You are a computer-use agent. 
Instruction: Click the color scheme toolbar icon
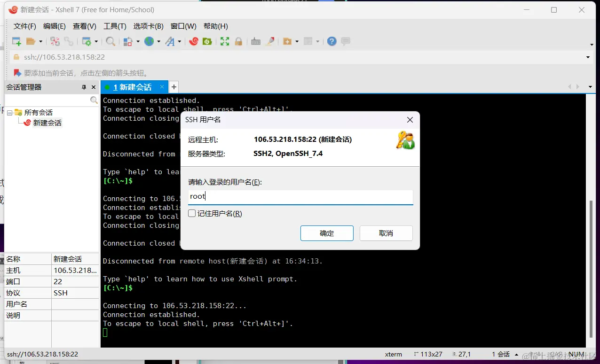point(128,41)
